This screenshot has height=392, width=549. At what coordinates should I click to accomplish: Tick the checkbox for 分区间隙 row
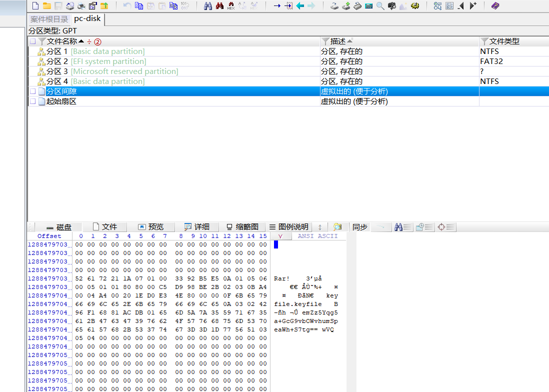pyautogui.click(x=33, y=91)
